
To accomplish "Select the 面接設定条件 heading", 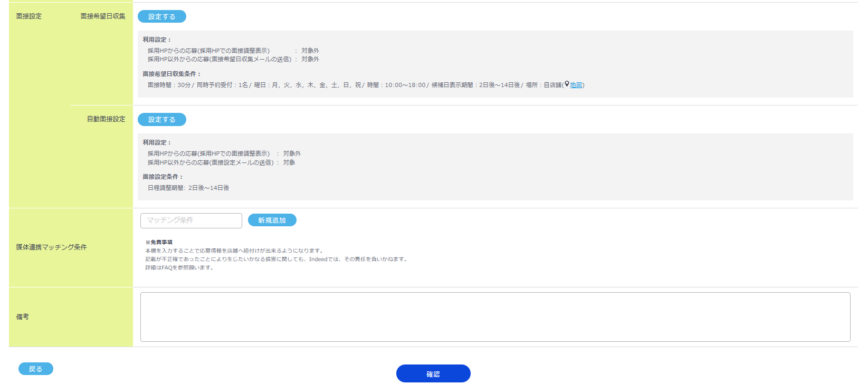I will [163, 177].
